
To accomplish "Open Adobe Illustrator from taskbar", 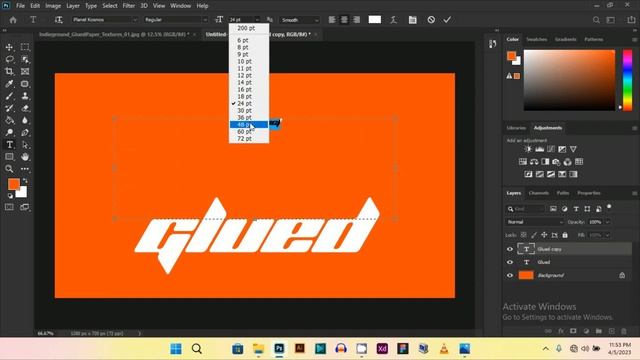I will click(300, 349).
